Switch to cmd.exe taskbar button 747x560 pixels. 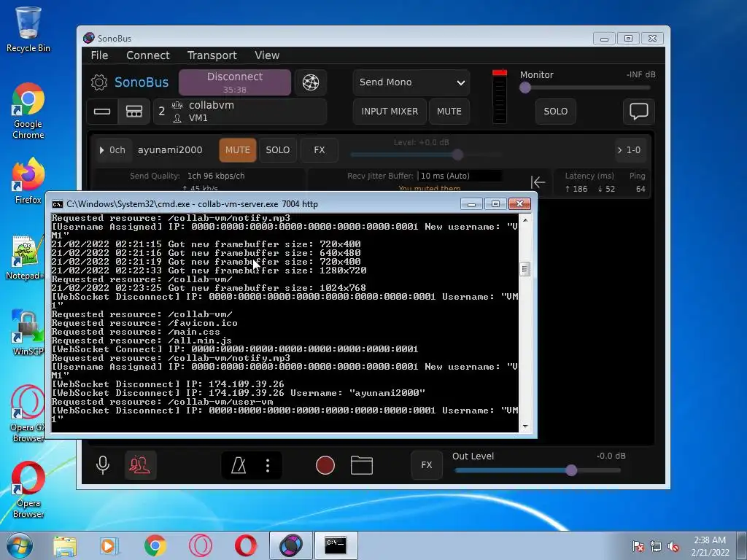336,545
